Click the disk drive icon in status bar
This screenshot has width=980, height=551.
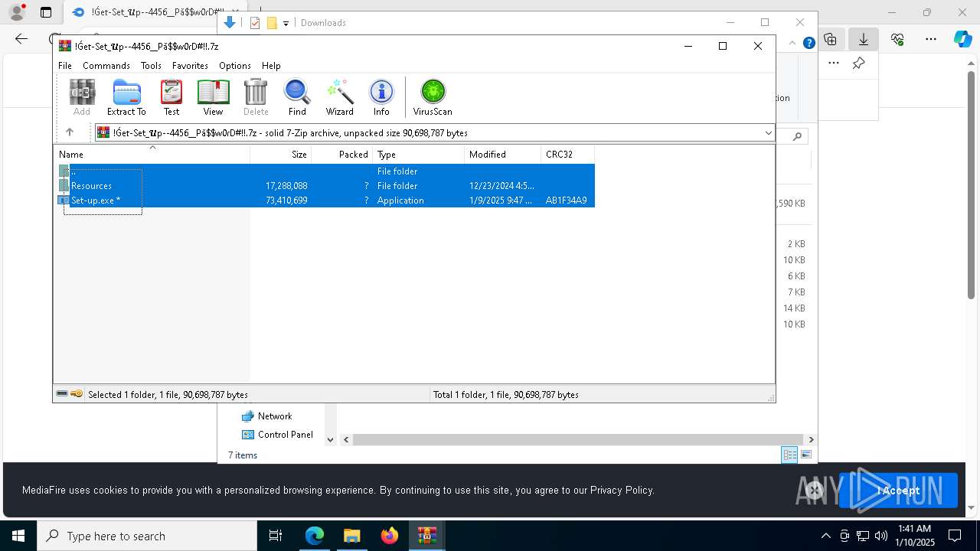[x=62, y=394]
